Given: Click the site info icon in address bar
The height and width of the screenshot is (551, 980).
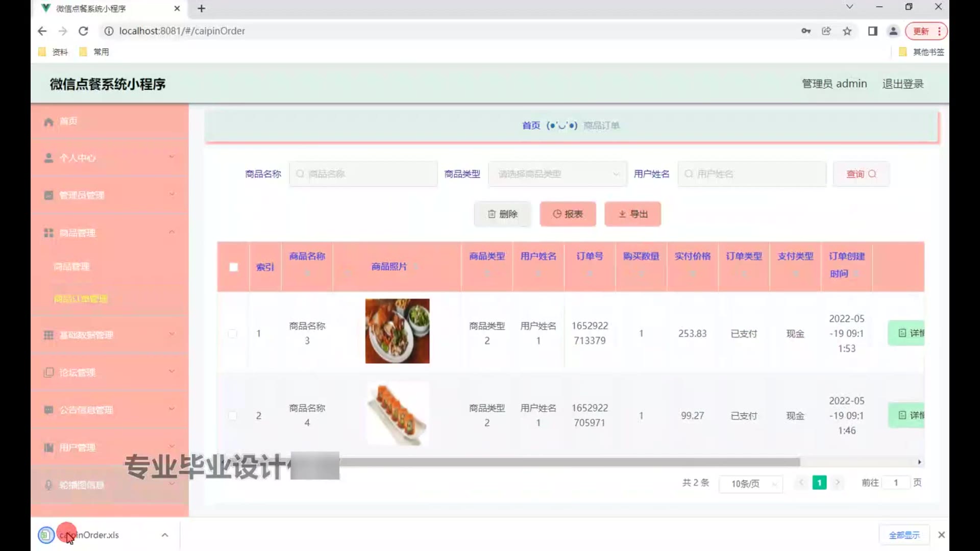Looking at the screenshot, I should [108, 31].
